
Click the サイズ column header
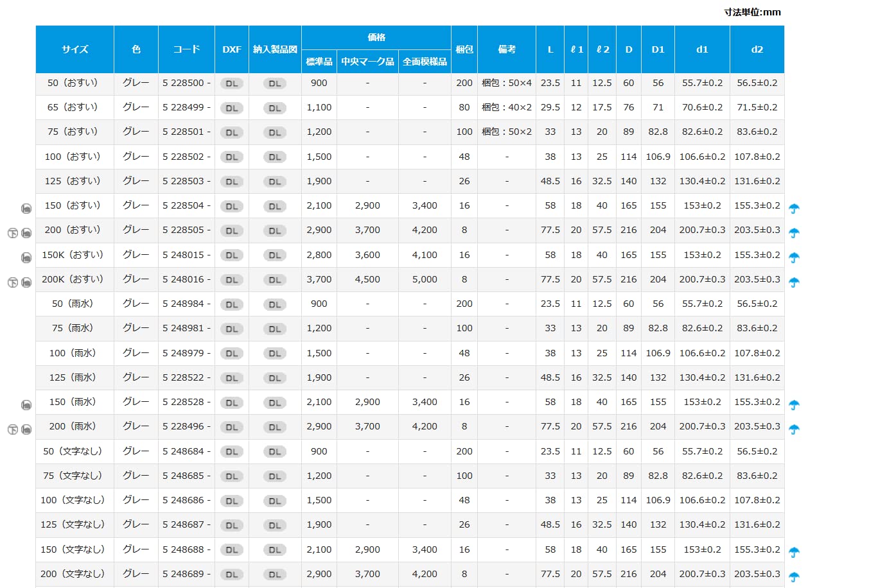point(75,49)
